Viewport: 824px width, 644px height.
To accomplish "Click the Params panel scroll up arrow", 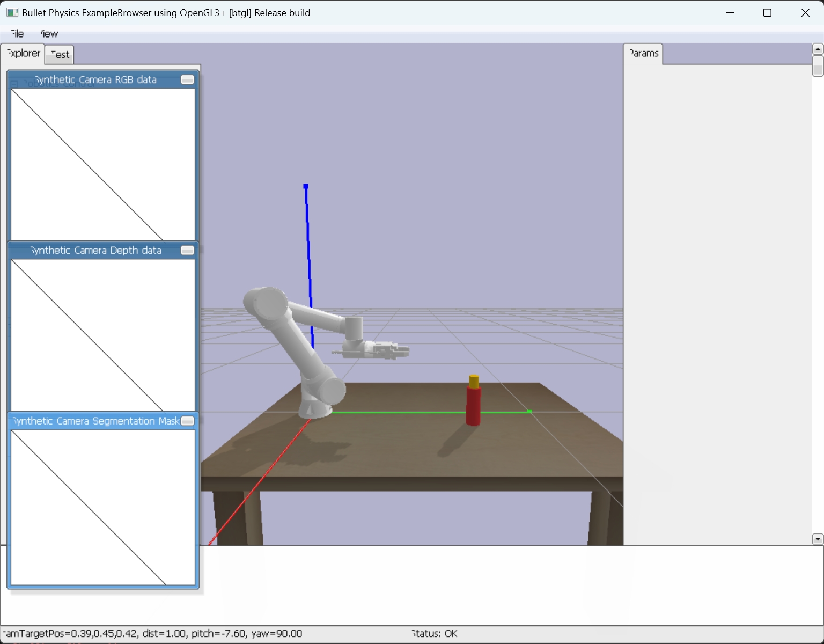I will click(818, 49).
